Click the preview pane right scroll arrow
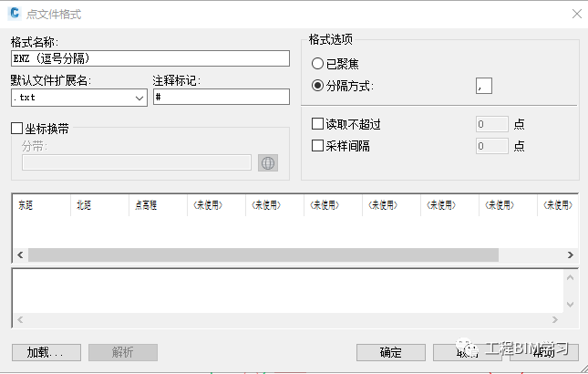The width and height of the screenshot is (588, 374). tap(555, 319)
